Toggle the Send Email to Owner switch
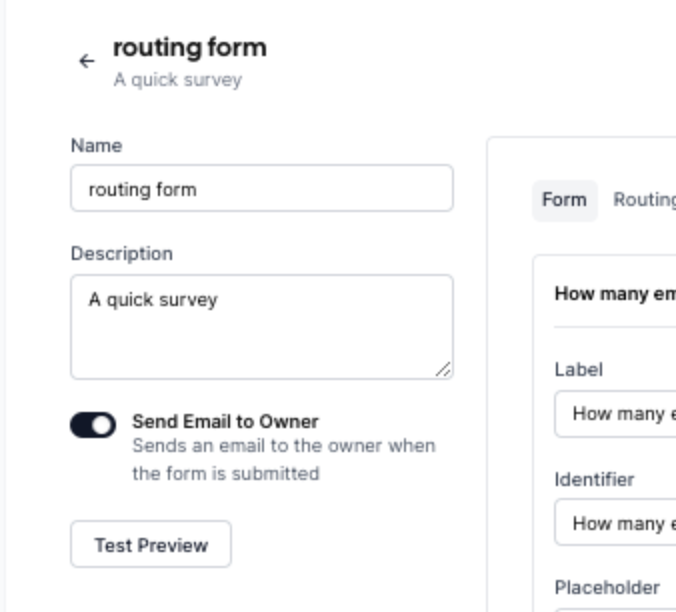Image resolution: width=676 pixels, height=612 pixels. pos(93,426)
